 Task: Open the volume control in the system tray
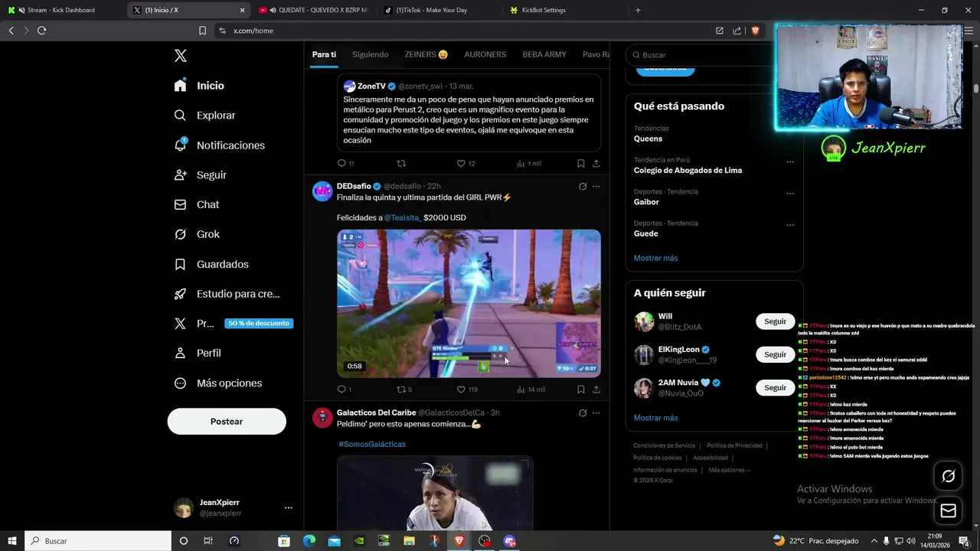click(x=911, y=541)
